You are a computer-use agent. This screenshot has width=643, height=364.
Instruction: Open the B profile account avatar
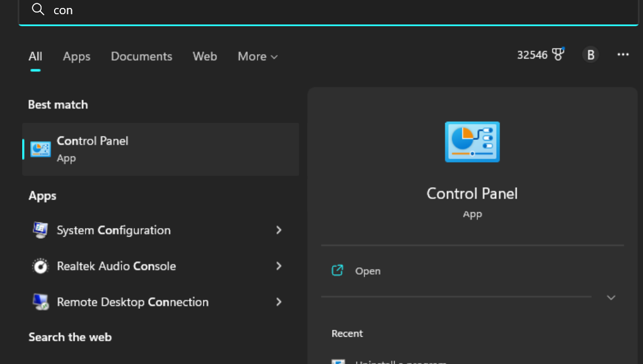click(591, 55)
